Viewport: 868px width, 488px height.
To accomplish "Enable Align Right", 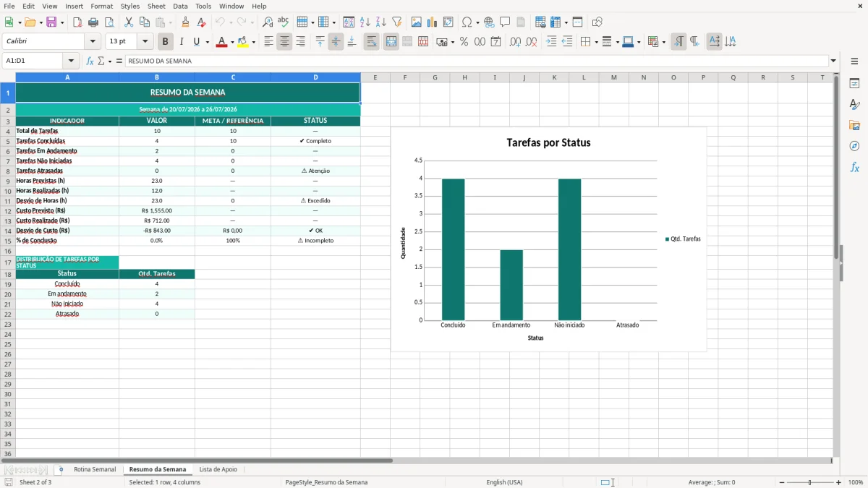I will coord(300,42).
